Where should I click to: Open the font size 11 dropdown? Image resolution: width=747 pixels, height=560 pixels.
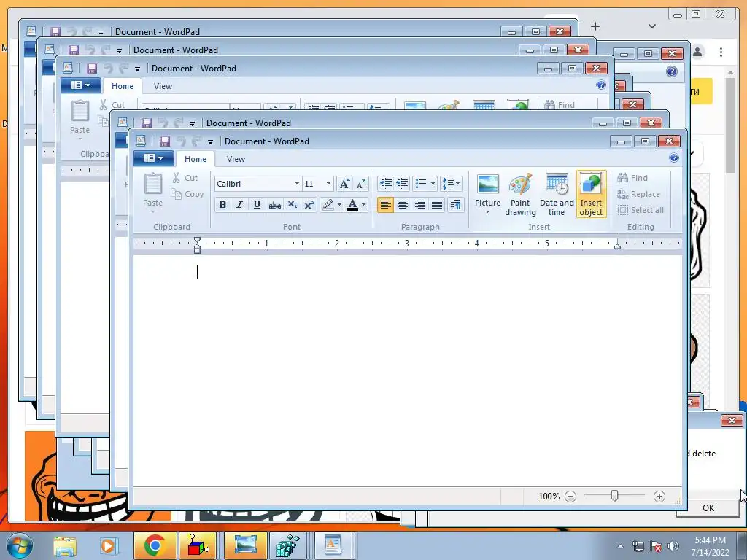pos(328,184)
